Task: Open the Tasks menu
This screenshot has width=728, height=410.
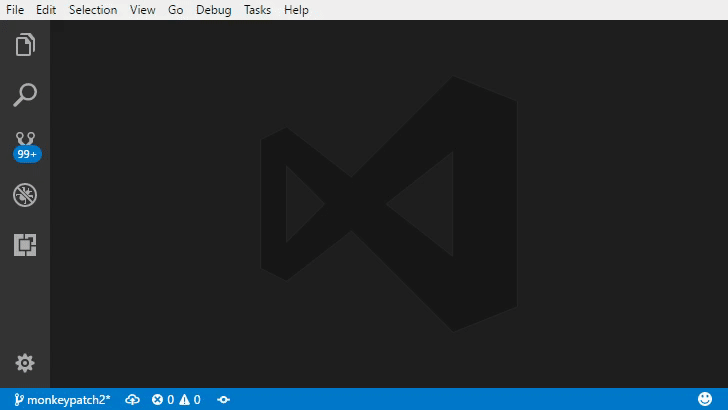Action: (257, 10)
